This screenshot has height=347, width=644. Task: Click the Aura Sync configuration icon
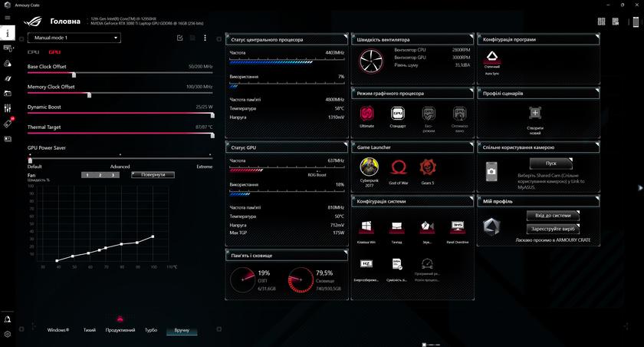(492, 58)
